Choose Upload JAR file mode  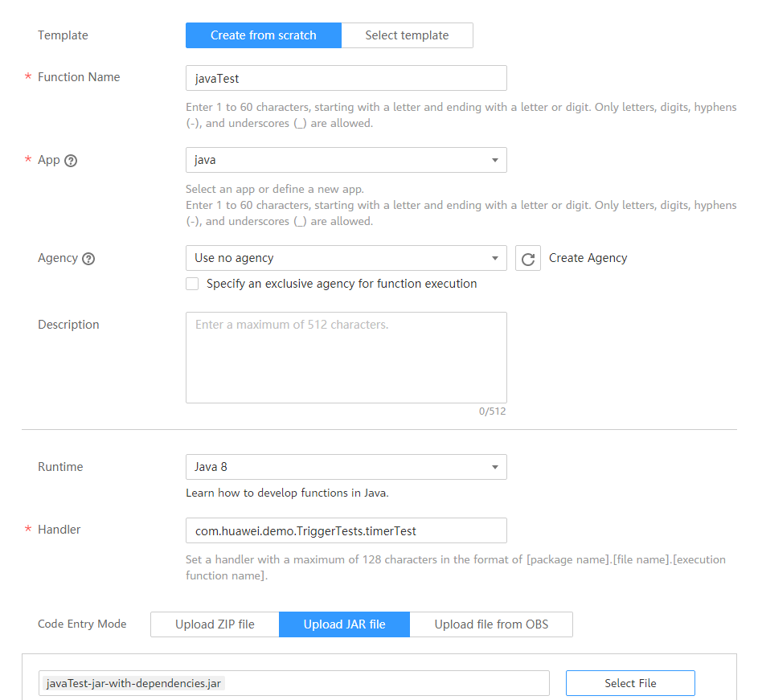344,624
